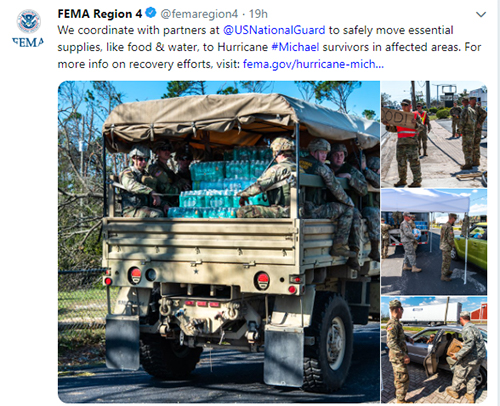The width and height of the screenshot is (500, 406).
Task: Open the FEMA Region 4 display name
Action: click(x=100, y=14)
